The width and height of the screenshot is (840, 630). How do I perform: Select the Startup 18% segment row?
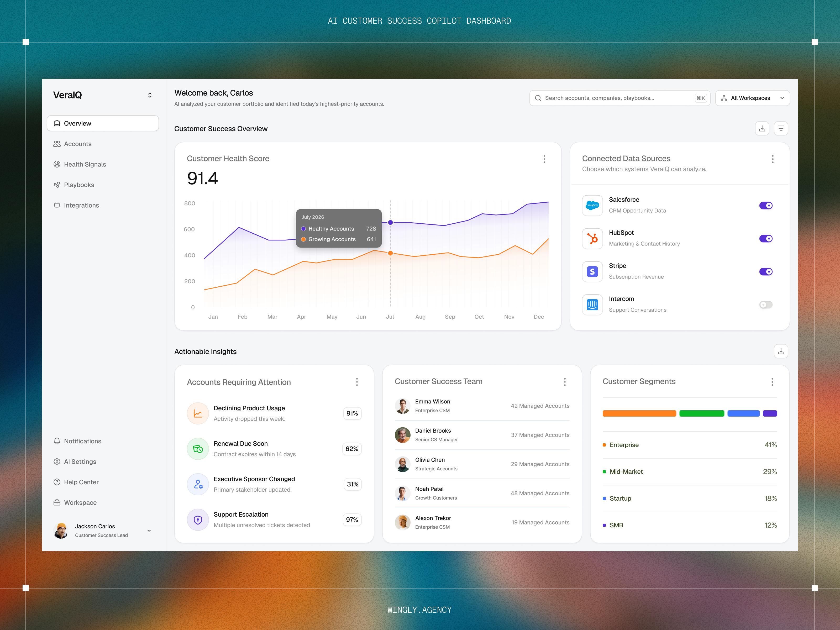(x=690, y=498)
